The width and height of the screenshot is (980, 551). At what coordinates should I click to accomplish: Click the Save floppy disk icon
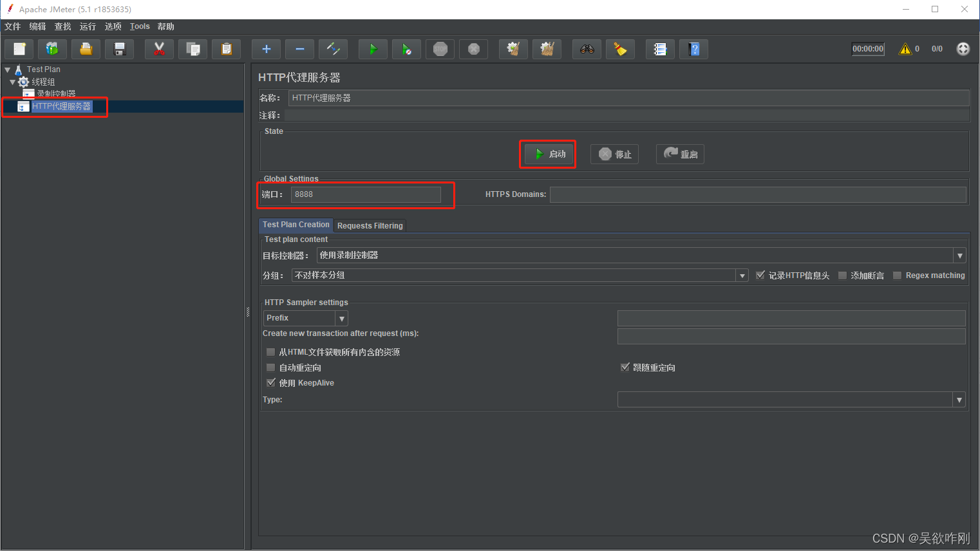[x=119, y=49]
